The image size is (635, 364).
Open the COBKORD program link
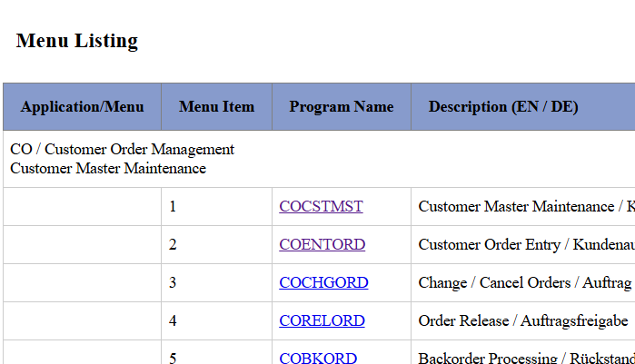point(318,358)
